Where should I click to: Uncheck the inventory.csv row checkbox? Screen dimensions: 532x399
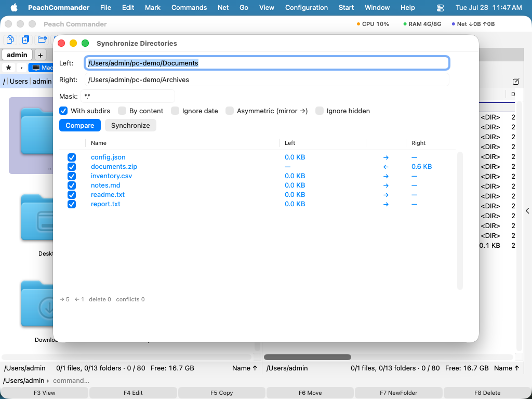72,176
